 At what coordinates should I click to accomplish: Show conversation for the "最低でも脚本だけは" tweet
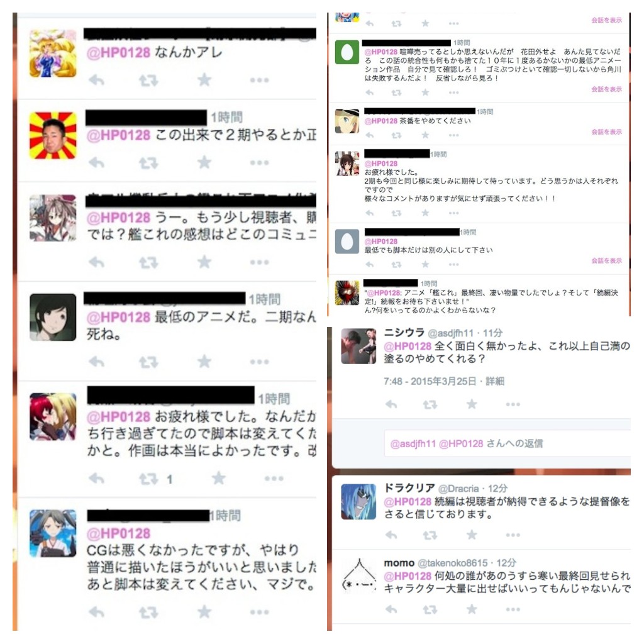pos(607,261)
